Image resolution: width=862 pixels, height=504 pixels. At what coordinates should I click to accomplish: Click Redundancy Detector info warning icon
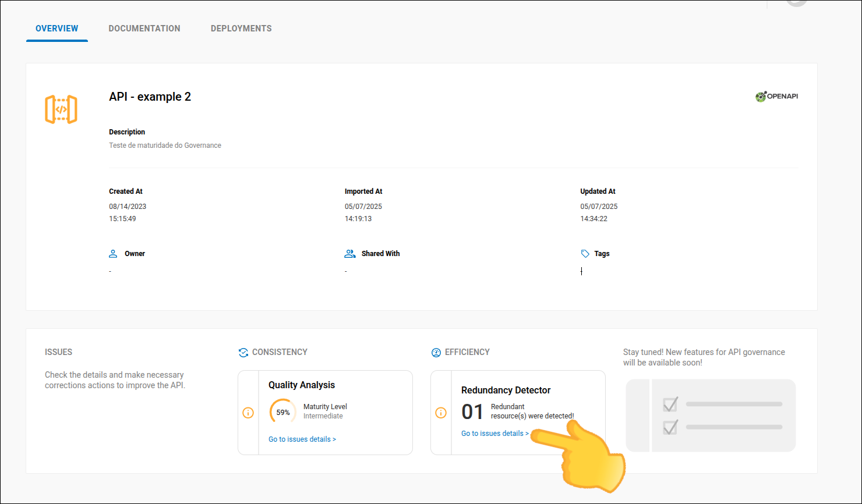pyautogui.click(x=441, y=413)
